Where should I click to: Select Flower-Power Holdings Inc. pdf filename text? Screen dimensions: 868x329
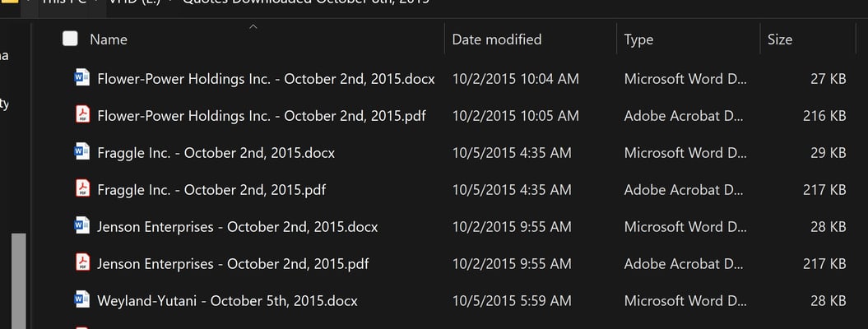(262, 116)
